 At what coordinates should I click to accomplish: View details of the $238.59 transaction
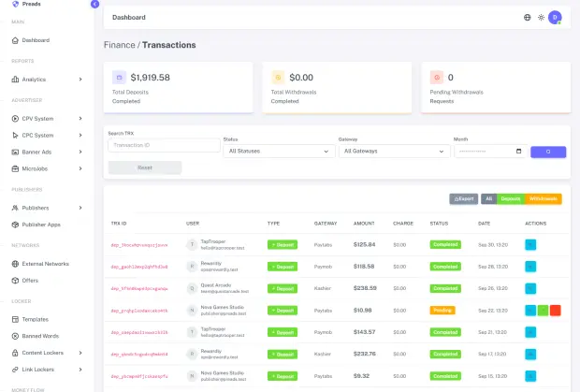530,288
